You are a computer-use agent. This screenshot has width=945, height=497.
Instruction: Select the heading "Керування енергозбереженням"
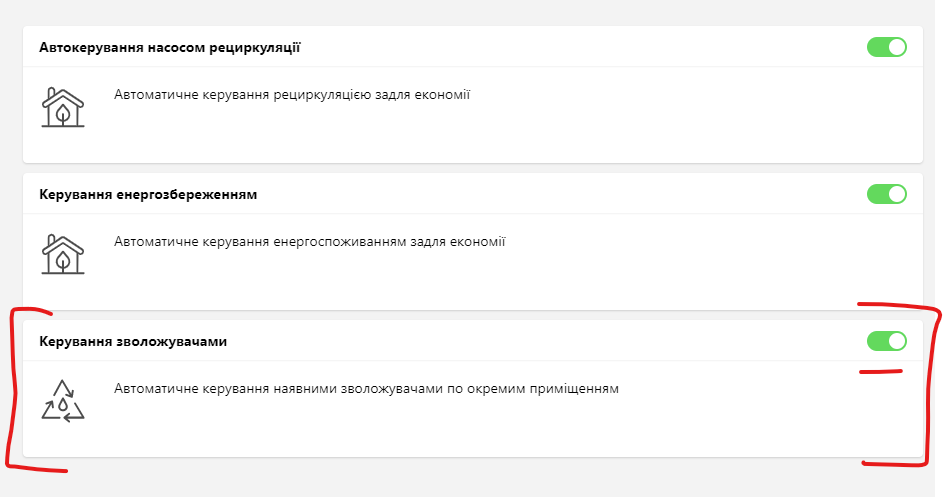click(148, 194)
